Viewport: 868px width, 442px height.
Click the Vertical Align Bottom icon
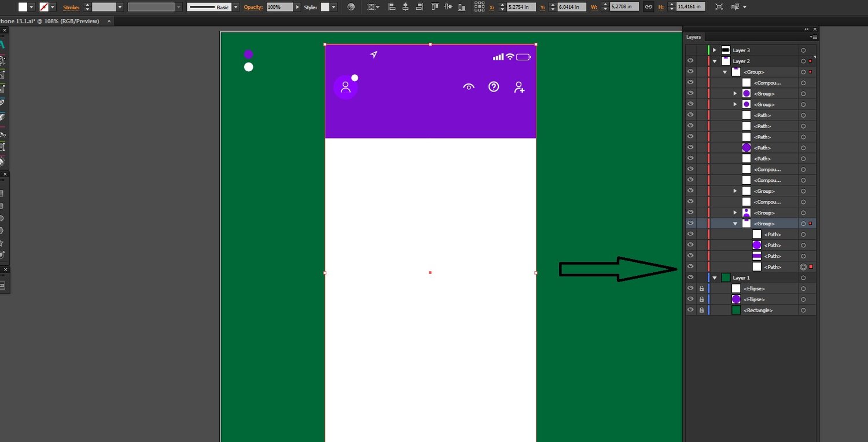coord(461,7)
